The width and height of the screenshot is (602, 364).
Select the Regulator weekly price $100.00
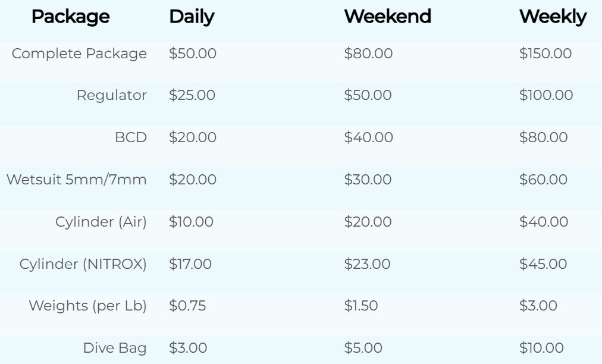546,95
